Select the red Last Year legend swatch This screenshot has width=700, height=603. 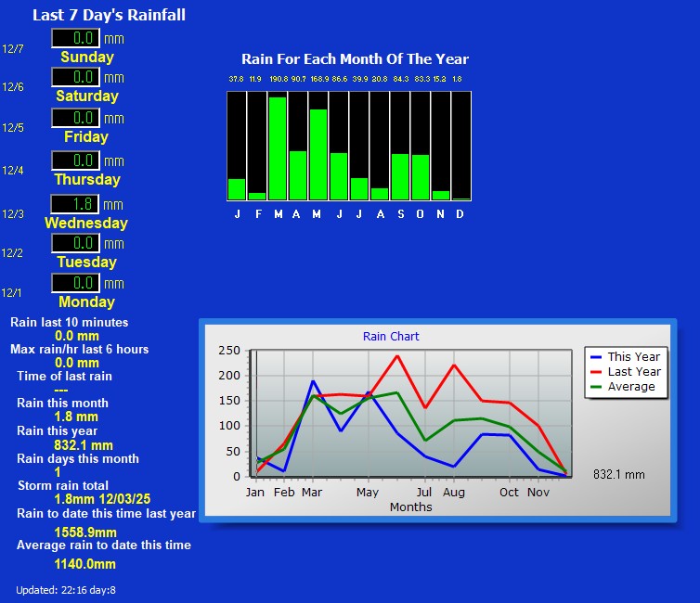[596, 372]
